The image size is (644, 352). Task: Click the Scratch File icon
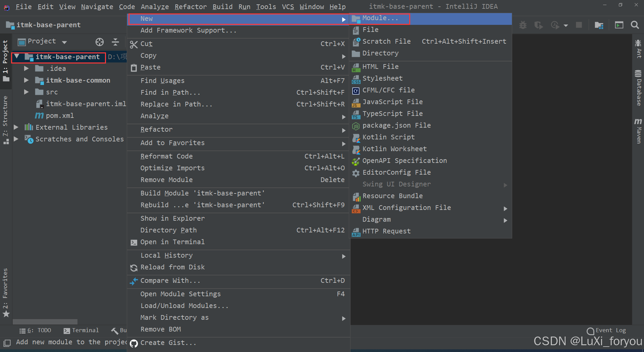point(356,42)
